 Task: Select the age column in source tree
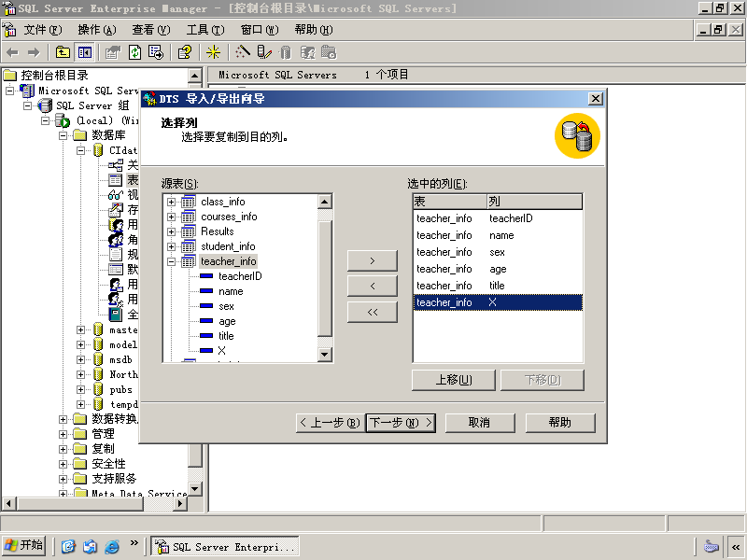coord(227,321)
